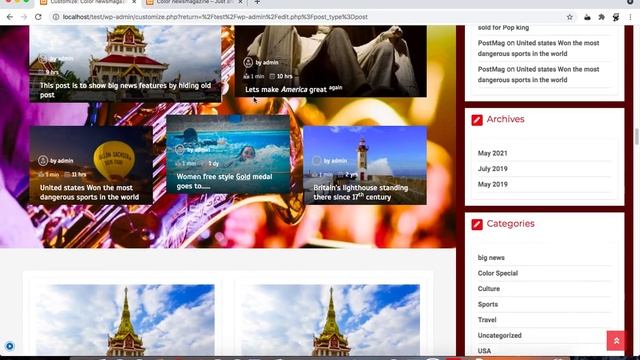Open the 'big news' category
This screenshot has width=640, height=360.
[x=491, y=258]
